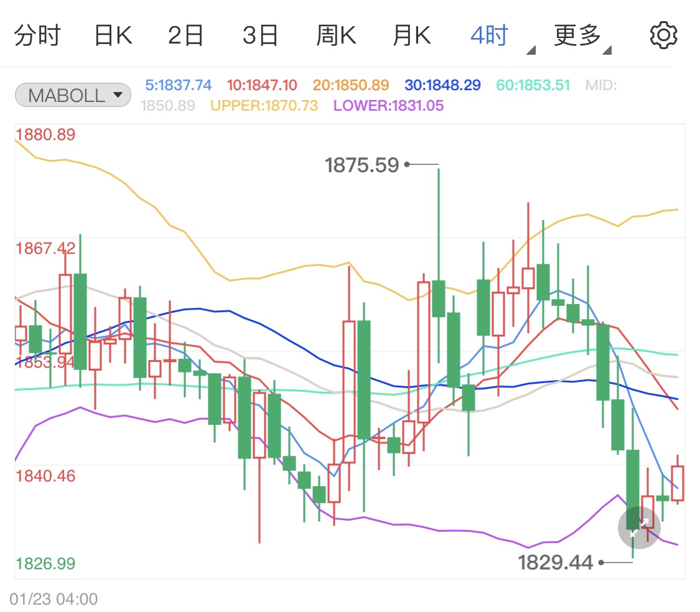Click the low price marker 1829.44
Viewport: 700px width, 612px height.
pyautogui.click(x=556, y=562)
